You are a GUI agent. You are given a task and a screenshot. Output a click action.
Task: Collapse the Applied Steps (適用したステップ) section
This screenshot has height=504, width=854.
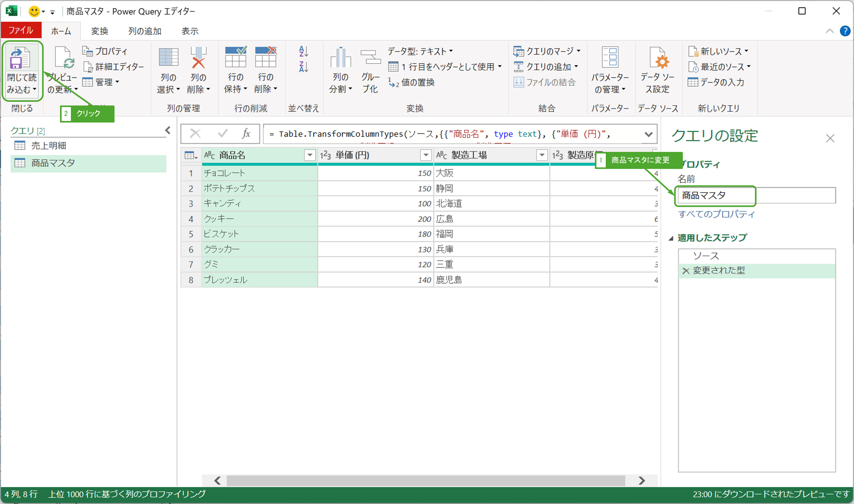click(671, 239)
